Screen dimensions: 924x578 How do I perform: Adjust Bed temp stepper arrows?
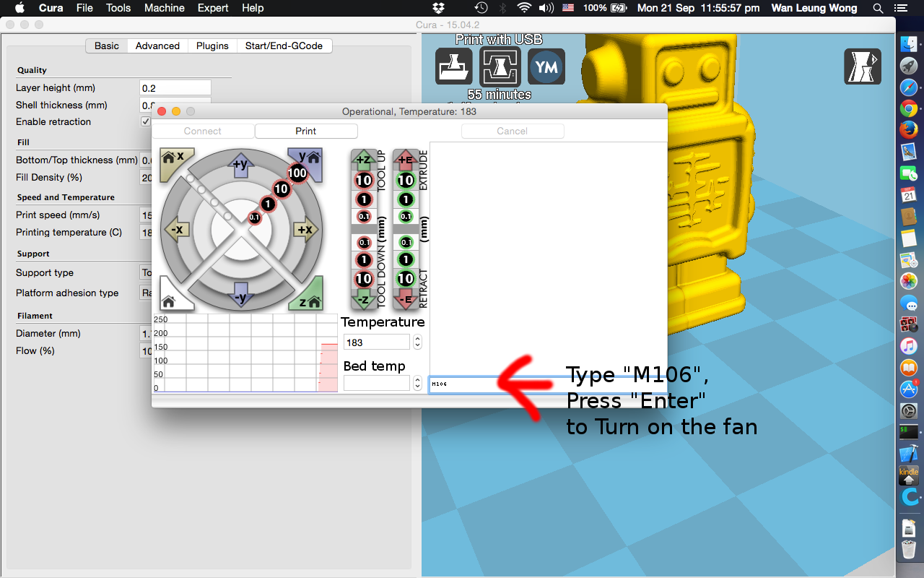[417, 383]
